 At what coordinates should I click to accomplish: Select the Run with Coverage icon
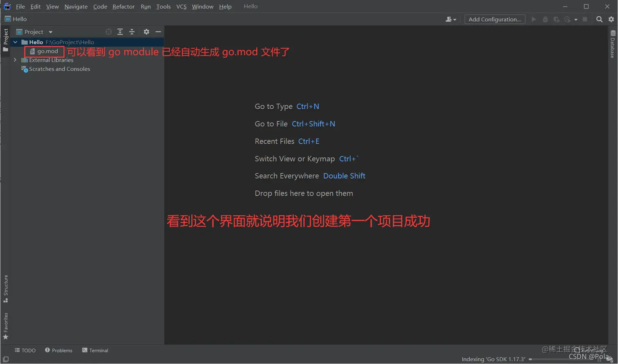[x=556, y=19]
